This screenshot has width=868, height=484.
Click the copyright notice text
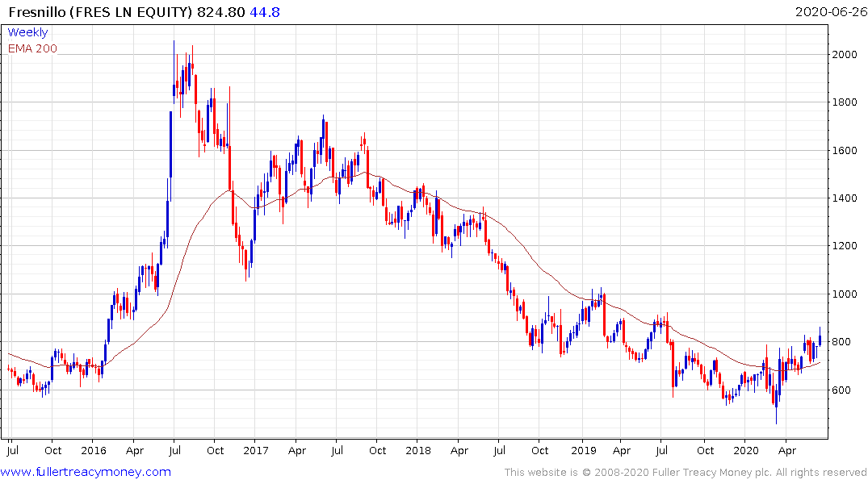(686, 473)
